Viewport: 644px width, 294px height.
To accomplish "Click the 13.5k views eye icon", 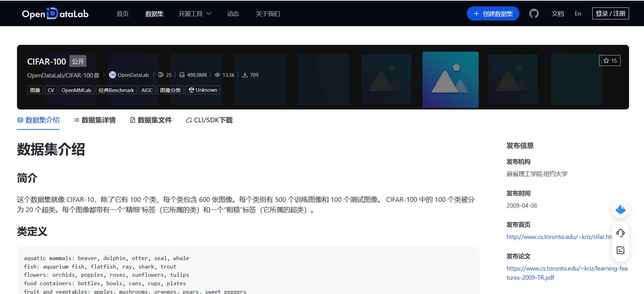I will coord(217,75).
